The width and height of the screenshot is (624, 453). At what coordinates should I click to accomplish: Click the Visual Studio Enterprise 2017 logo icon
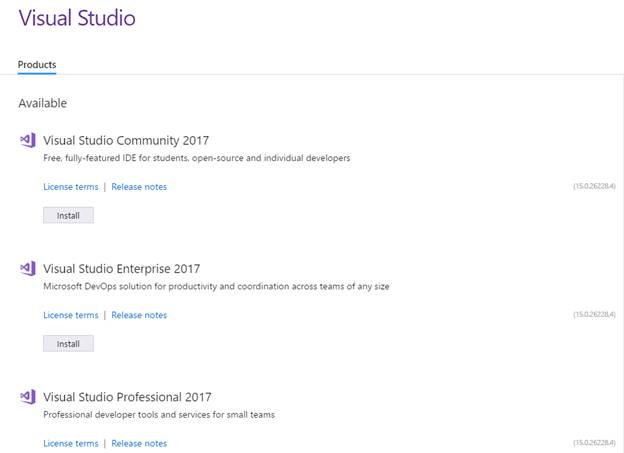[x=28, y=268]
